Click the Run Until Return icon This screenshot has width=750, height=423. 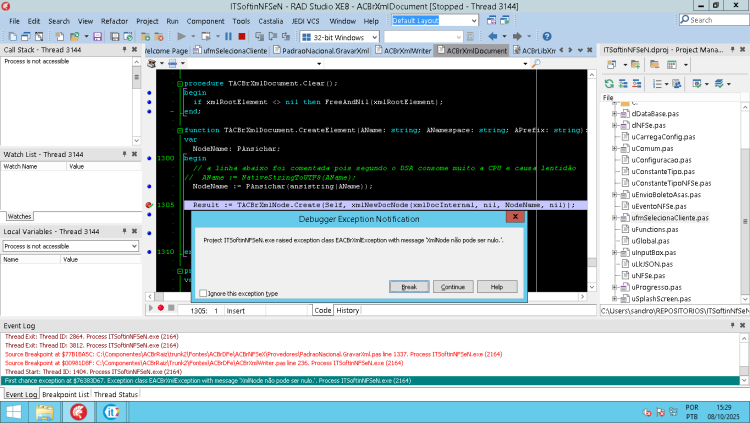pos(286,36)
